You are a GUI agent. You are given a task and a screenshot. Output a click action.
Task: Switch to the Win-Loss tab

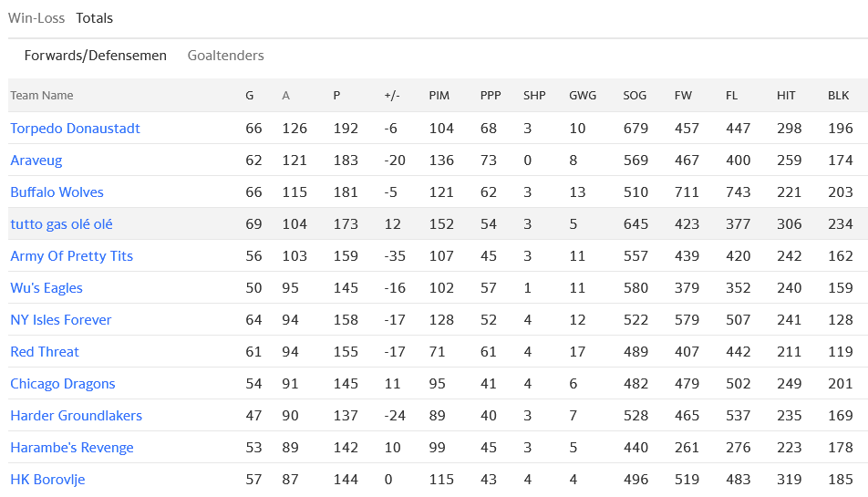click(36, 18)
